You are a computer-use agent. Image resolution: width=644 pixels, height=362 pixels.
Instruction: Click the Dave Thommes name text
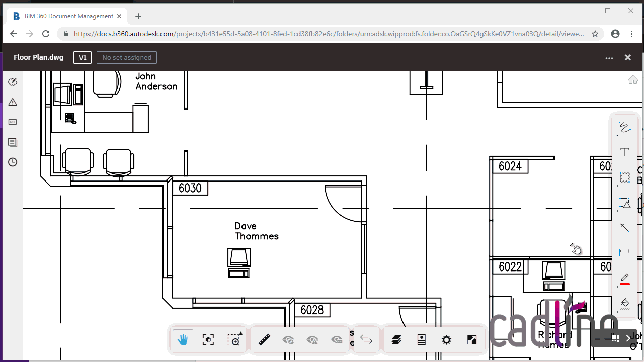pyautogui.click(x=257, y=231)
